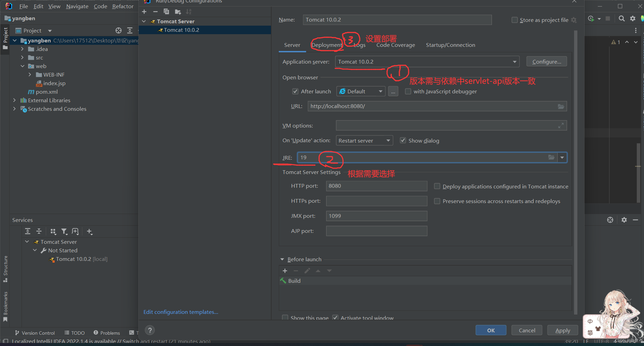Enable with JavaScript debugger checkbox
644x346 pixels.
(x=408, y=91)
